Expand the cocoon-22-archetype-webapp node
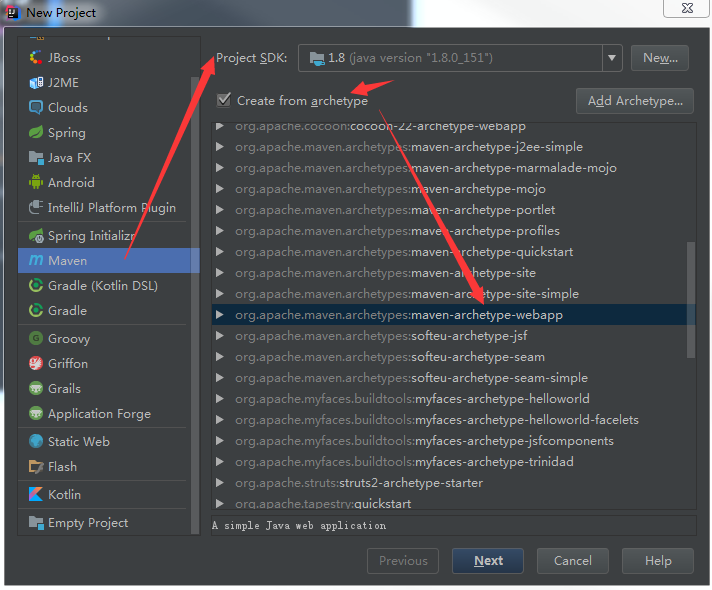 [220, 126]
